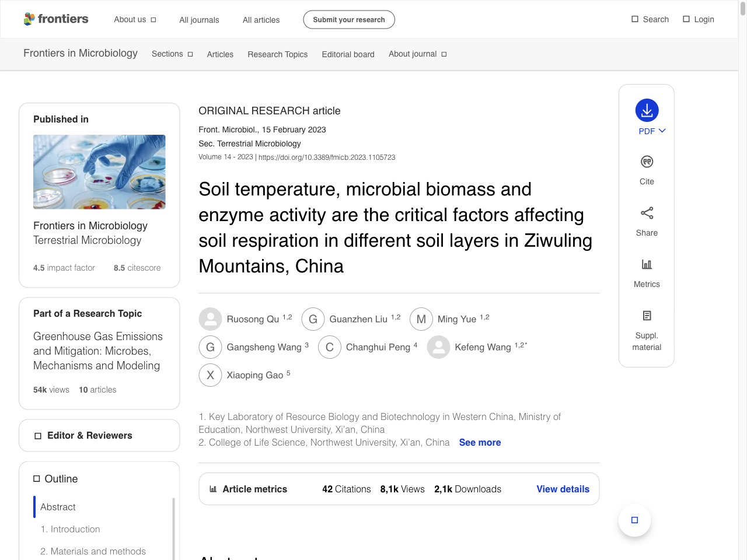Expand the Editor & Reviewers panel
The width and height of the screenshot is (747, 560).
point(37,435)
